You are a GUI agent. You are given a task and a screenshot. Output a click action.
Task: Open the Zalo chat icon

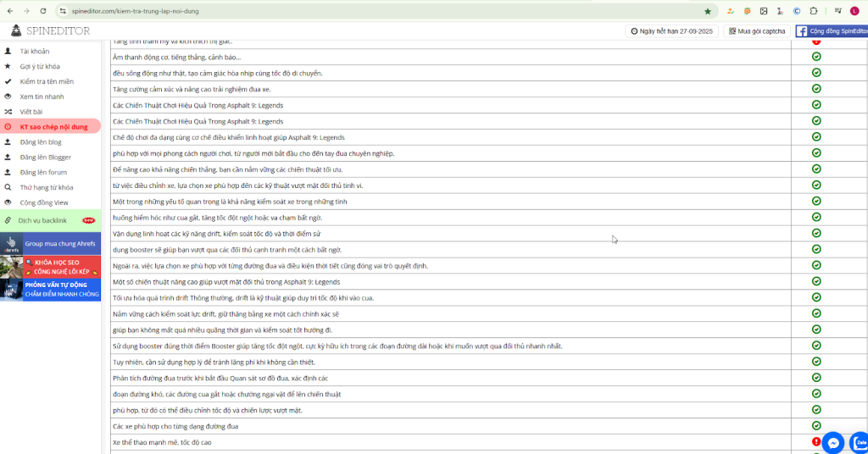point(860,443)
